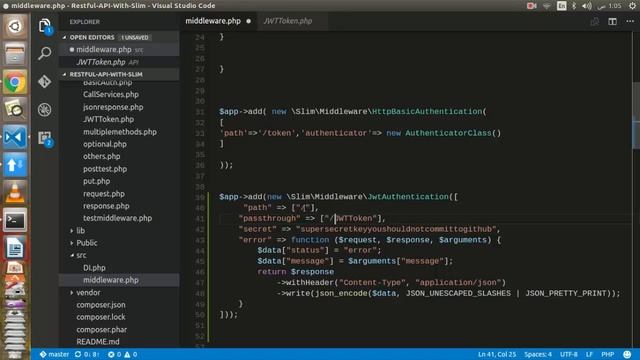The width and height of the screenshot is (640, 360).
Task: Click the network indicator in top panel
Action: coord(547,6)
